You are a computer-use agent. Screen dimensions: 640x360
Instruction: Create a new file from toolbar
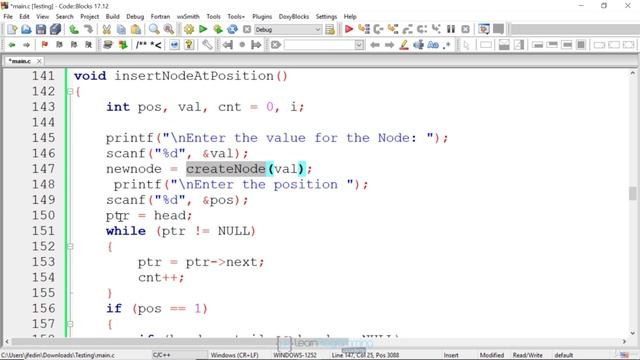click(12, 29)
